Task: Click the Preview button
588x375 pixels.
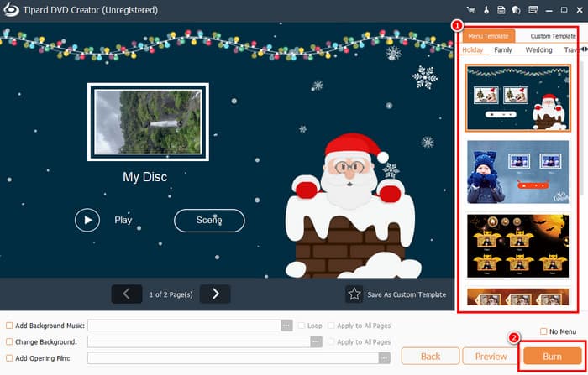Action: pos(491,357)
